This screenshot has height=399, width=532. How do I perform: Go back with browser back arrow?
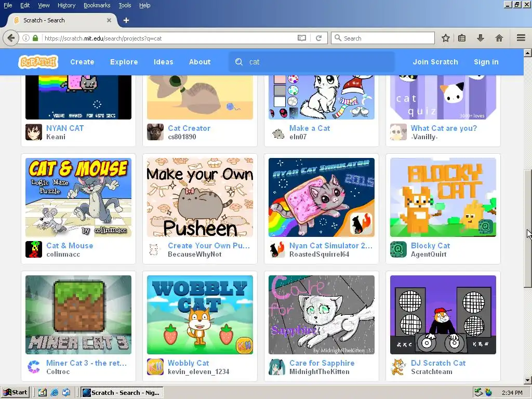(11, 38)
